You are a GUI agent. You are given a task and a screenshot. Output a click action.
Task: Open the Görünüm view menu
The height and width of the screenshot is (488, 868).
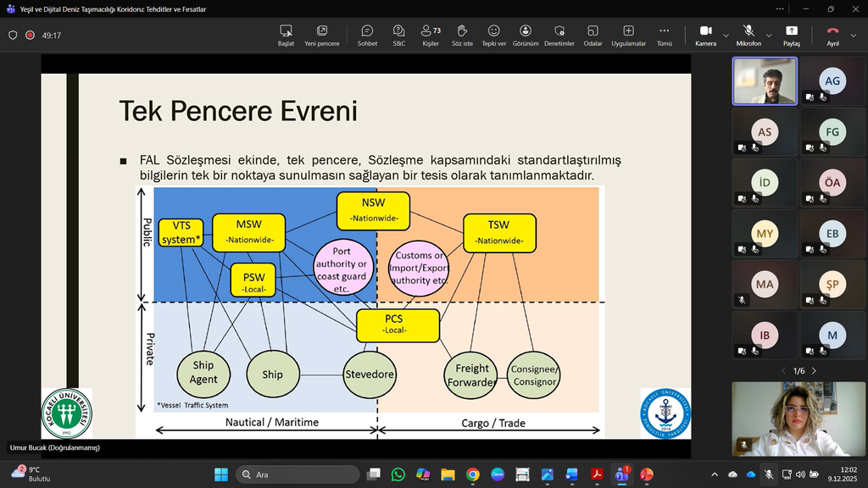pyautogui.click(x=525, y=36)
